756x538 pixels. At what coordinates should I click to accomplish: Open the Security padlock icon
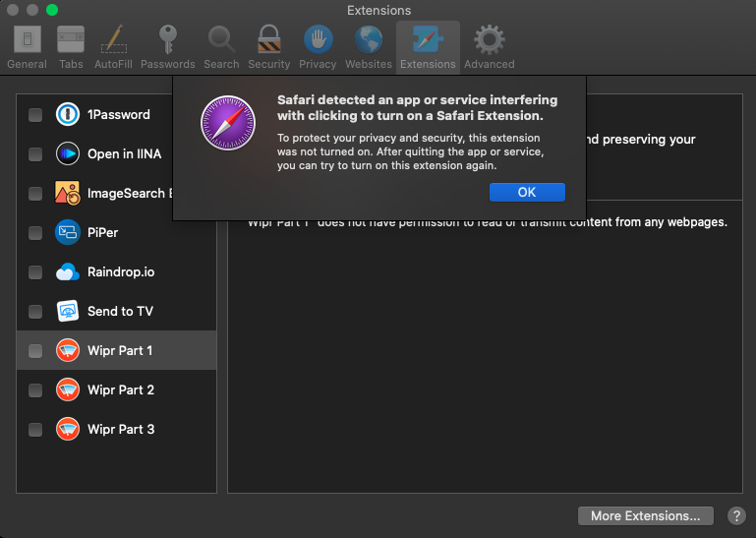pyautogui.click(x=269, y=38)
